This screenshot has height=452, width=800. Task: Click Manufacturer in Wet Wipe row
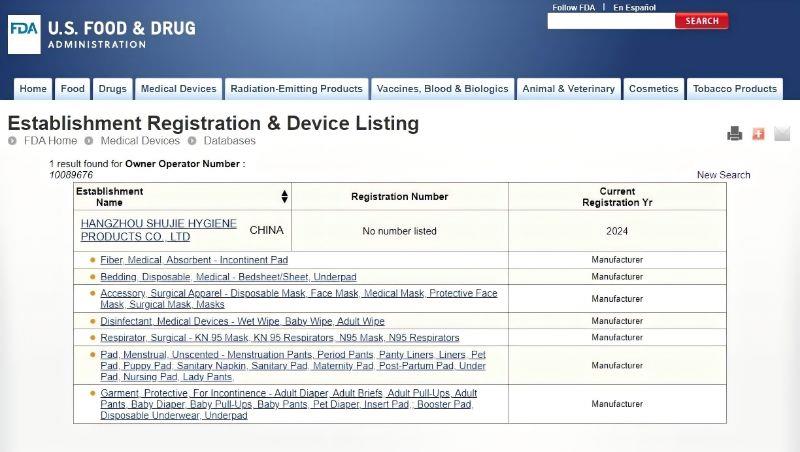point(617,321)
